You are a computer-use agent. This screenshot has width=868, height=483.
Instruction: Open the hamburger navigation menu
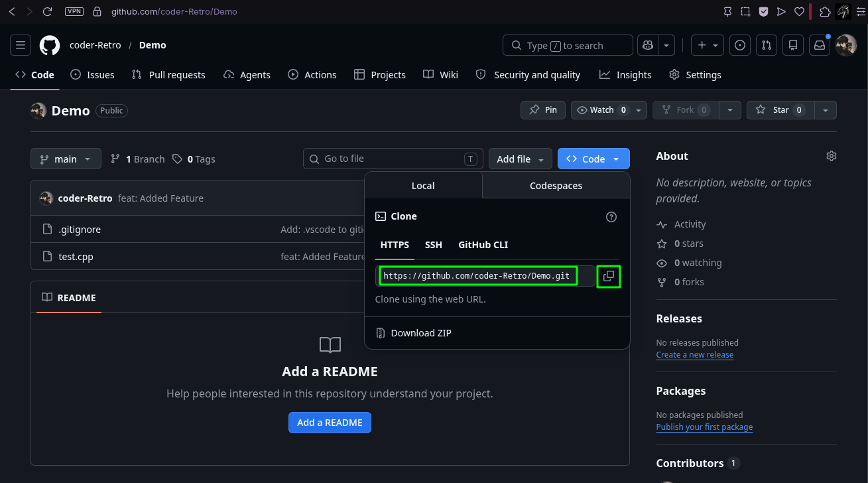21,45
